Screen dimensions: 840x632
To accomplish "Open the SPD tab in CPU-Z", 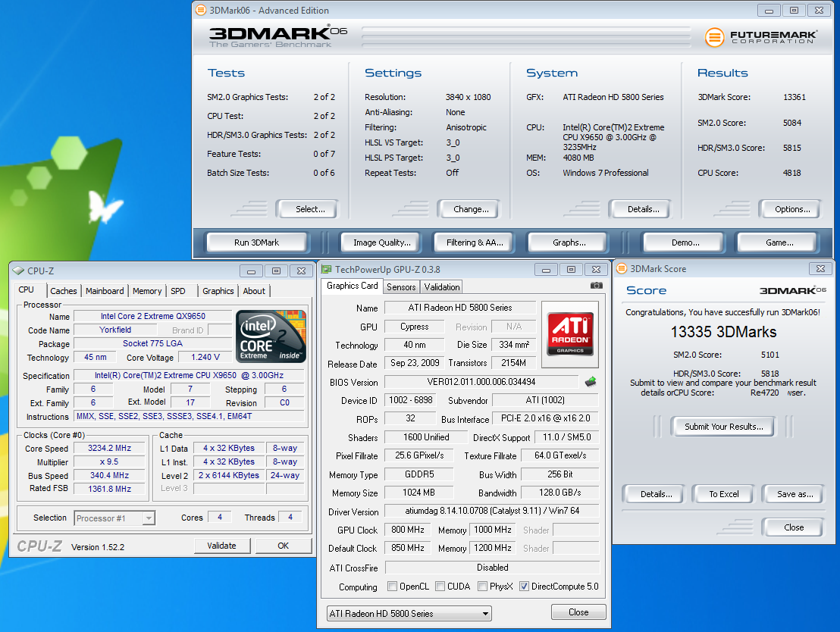I will coord(178,291).
